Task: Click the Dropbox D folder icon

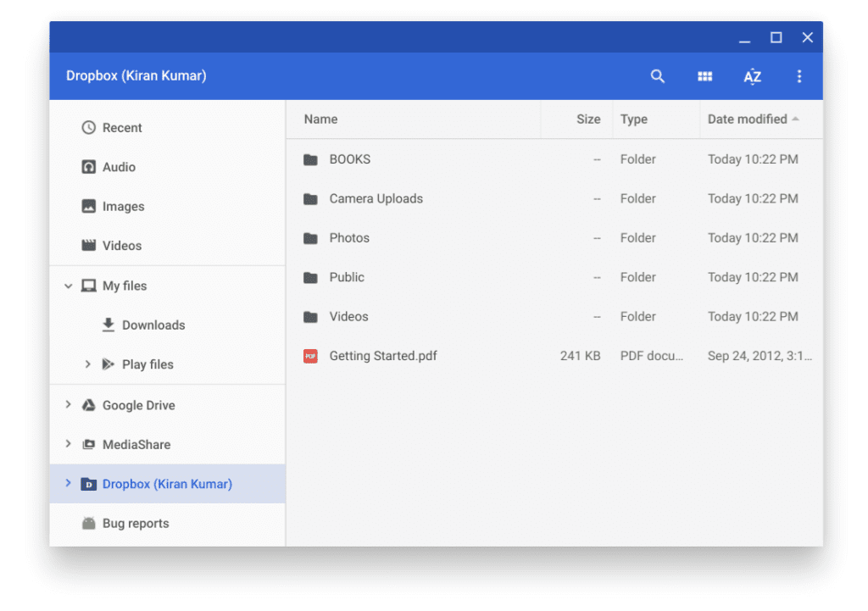Action: [88, 484]
